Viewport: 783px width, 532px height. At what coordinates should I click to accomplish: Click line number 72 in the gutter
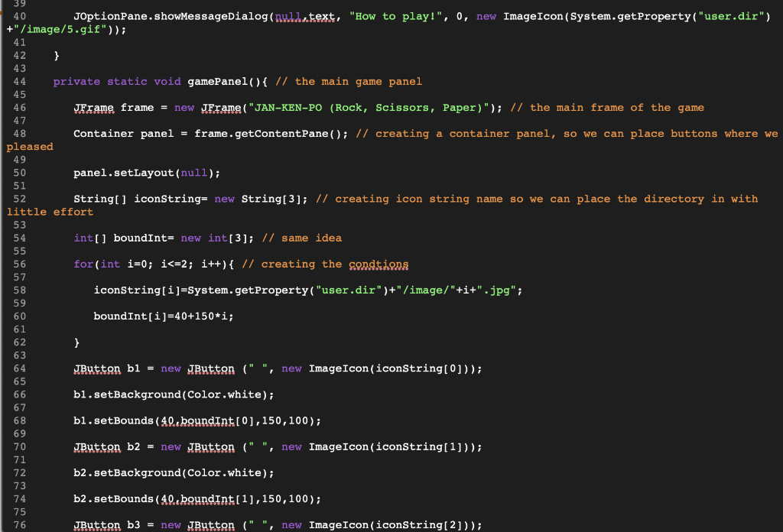click(19, 472)
